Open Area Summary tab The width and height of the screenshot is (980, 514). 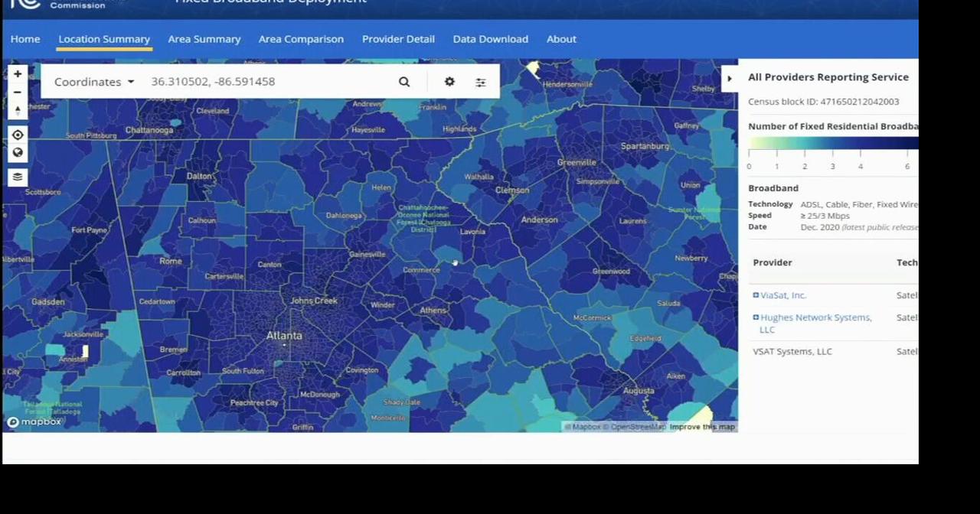(204, 39)
